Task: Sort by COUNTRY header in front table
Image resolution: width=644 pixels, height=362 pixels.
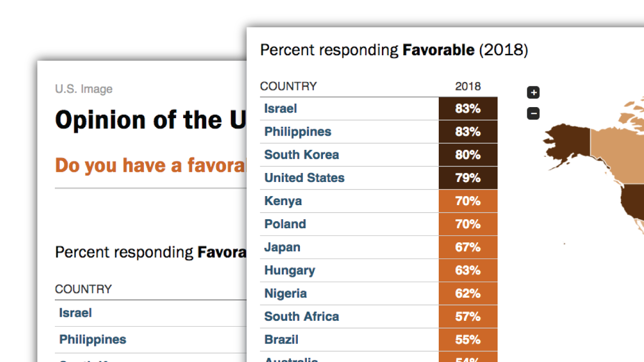Action: (x=288, y=86)
